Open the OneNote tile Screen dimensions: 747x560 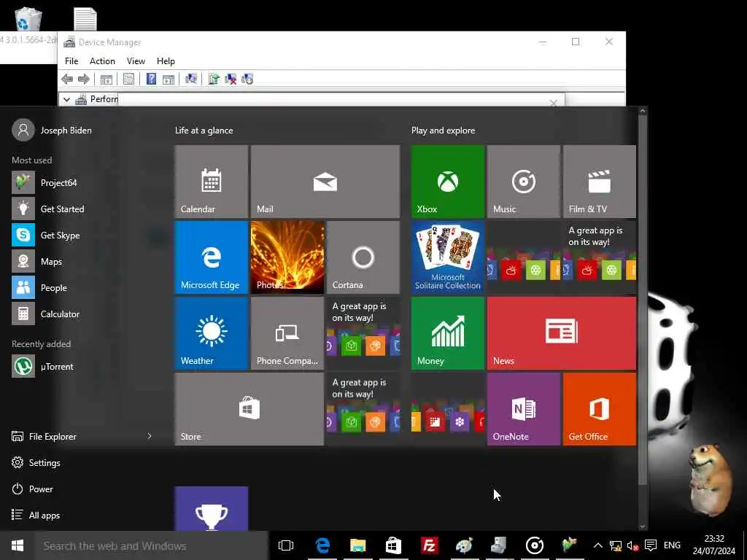pyautogui.click(x=524, y=409)
